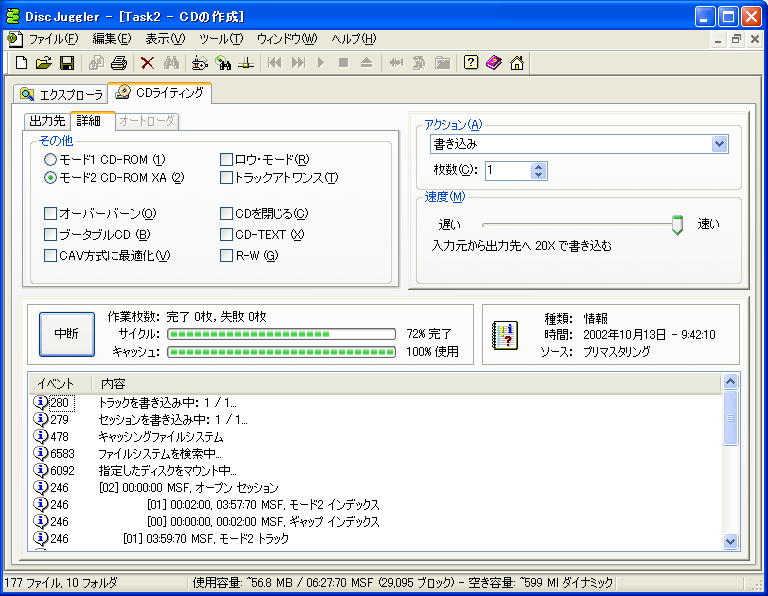This screenshot has height=596, width=768.
Task: Click the skip to next track icon
Action: tap(298, 63)
